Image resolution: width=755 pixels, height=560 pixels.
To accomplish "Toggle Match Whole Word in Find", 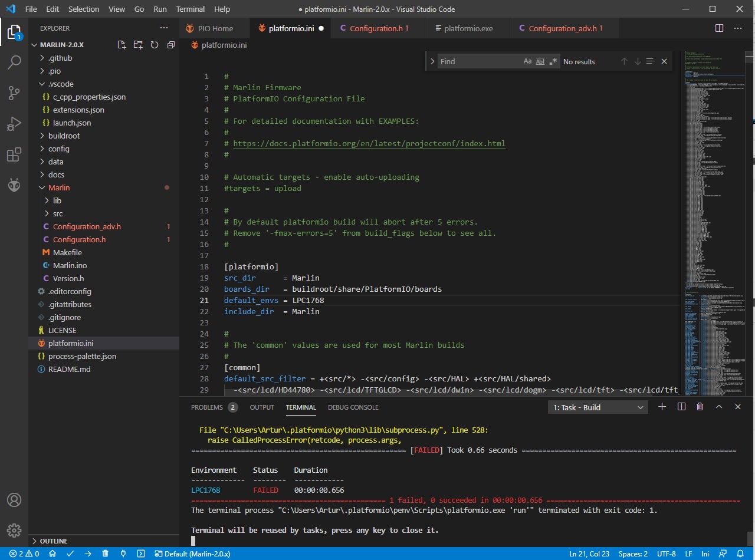I will point(540,61).
